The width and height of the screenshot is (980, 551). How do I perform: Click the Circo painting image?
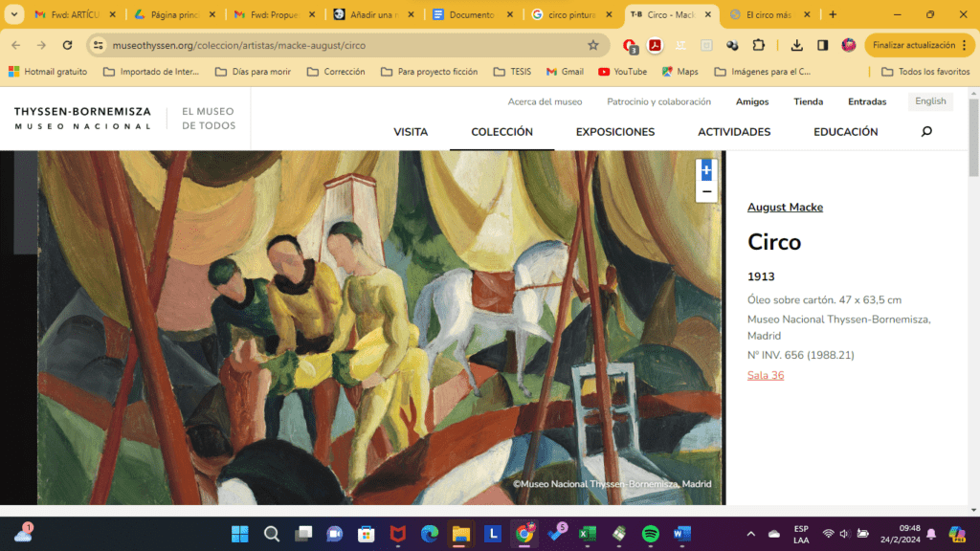(379, 327)
